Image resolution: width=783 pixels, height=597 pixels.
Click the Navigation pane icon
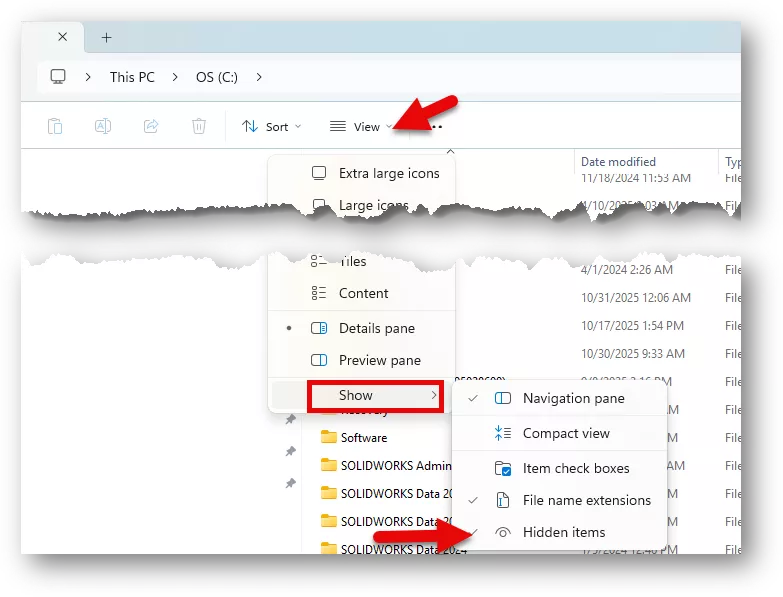503,398
